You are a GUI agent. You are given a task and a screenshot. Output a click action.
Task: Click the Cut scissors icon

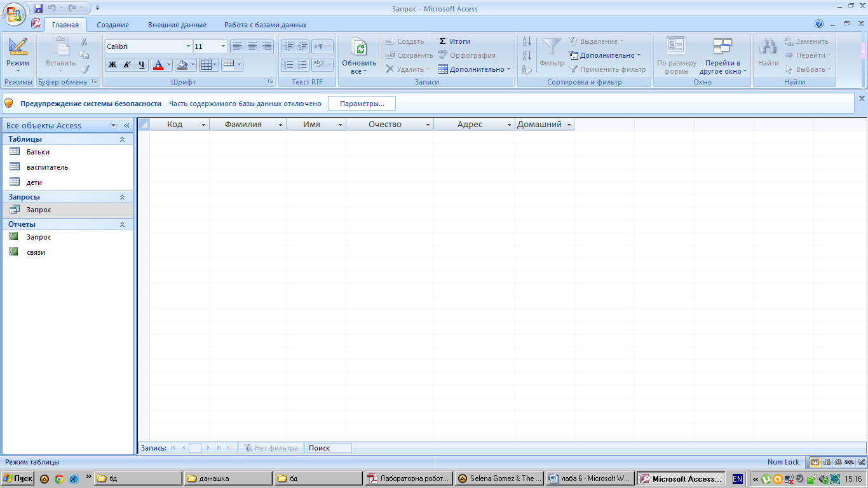pos(85,42)
